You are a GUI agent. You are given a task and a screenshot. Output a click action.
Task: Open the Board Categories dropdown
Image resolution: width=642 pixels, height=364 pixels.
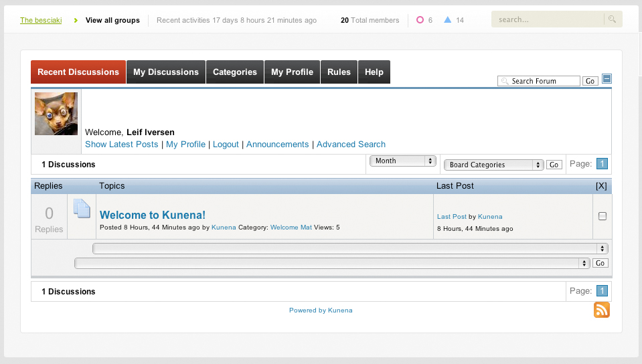pos(493,165)
